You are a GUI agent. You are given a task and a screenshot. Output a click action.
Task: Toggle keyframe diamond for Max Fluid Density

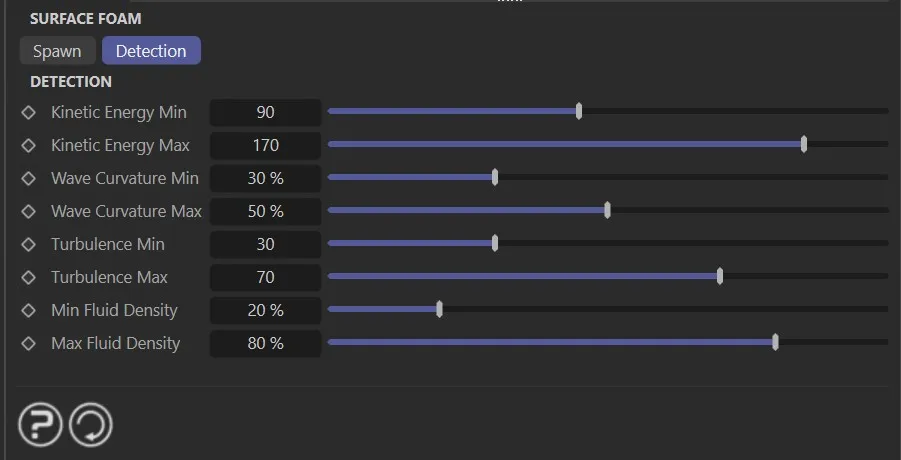[29, 343]
